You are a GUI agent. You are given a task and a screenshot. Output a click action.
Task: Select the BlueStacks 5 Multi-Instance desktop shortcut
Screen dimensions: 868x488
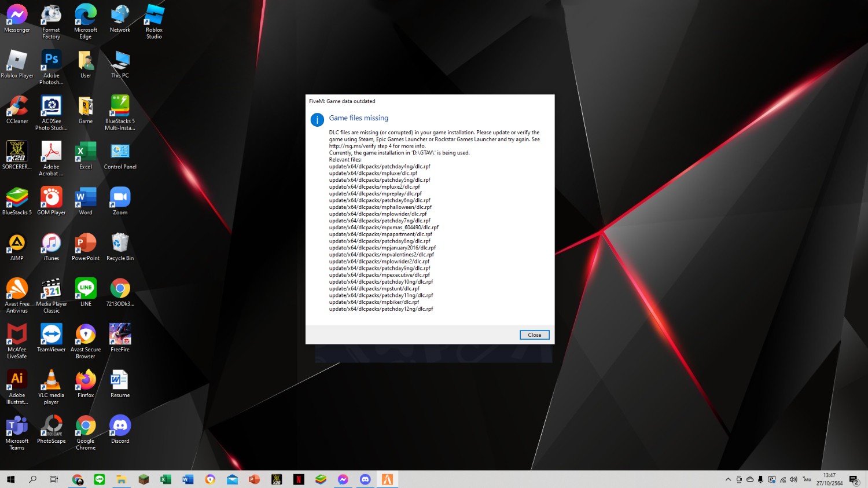pos(120,113)
